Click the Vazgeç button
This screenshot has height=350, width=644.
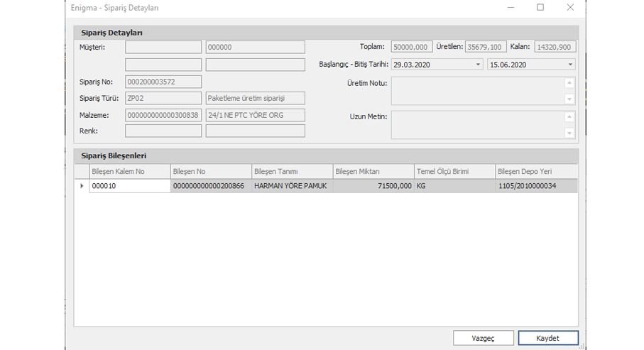point(483,338)
